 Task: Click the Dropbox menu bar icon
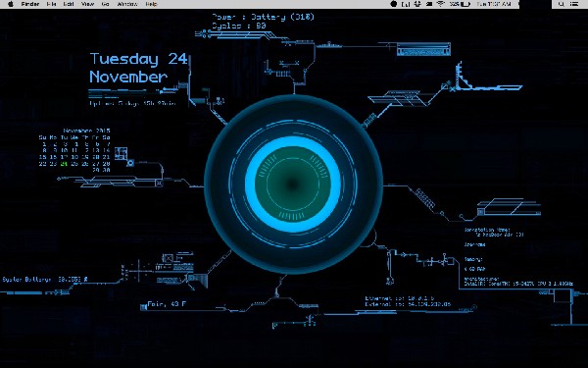(x=417, y=4)
